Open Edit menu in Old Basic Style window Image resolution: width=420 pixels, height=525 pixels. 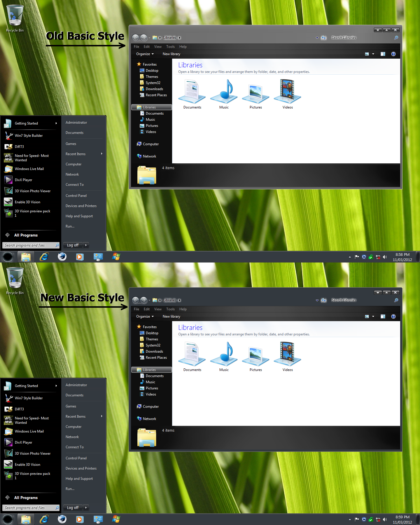pos(147,47)
